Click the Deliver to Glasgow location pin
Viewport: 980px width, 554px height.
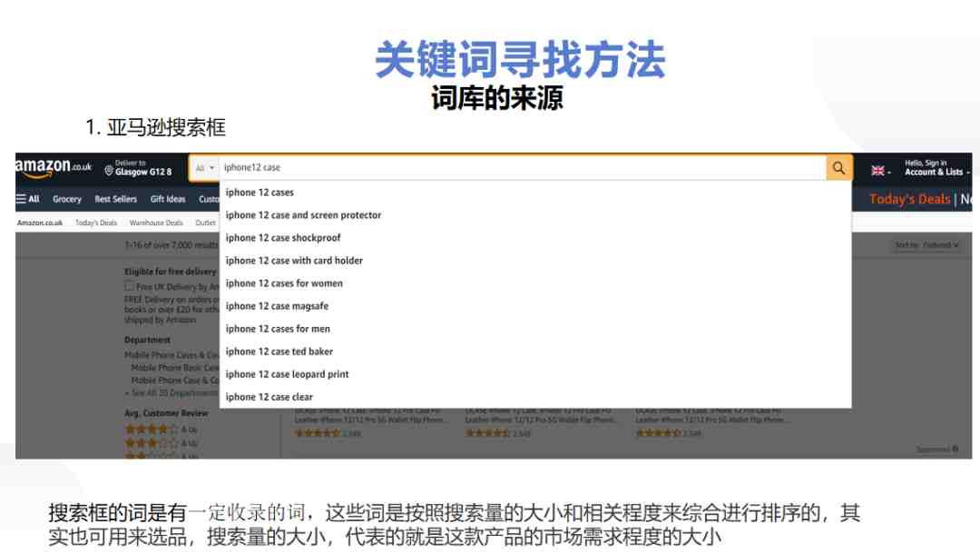pos(109,171)
